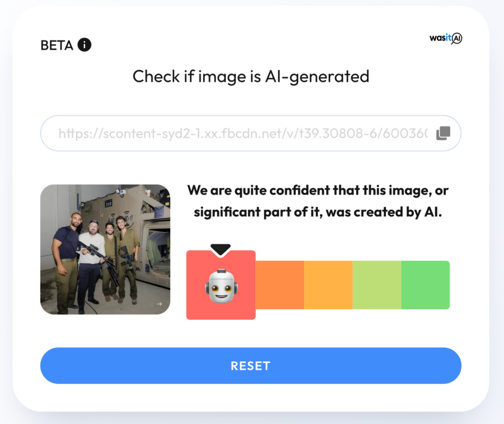Click the small arrow on the photo
This screenshot has height=424, width=504.
159,304
